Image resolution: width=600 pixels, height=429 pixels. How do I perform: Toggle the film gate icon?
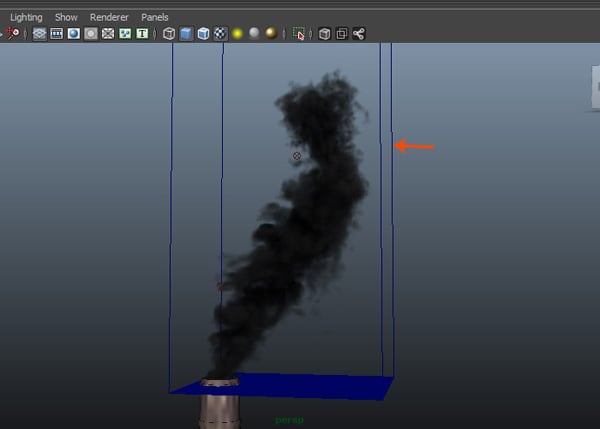(x=57, y=33)
